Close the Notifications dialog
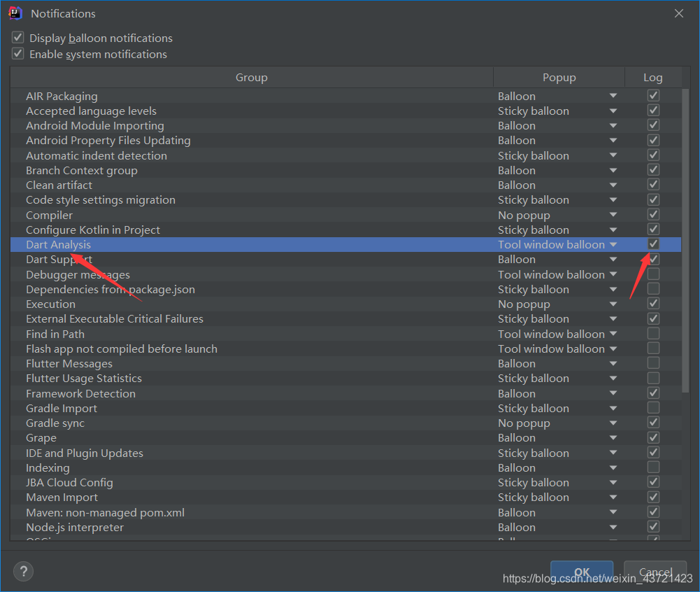Screen dimensions: 700x592 coord(678,13)
